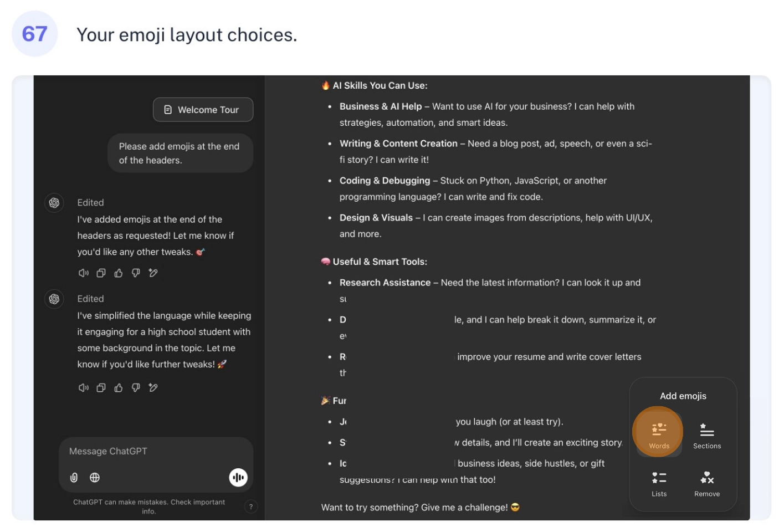The height and width of the screenshot is (532, 779).
Task: Thumbs up the second edited response
Action: (119, 388)
